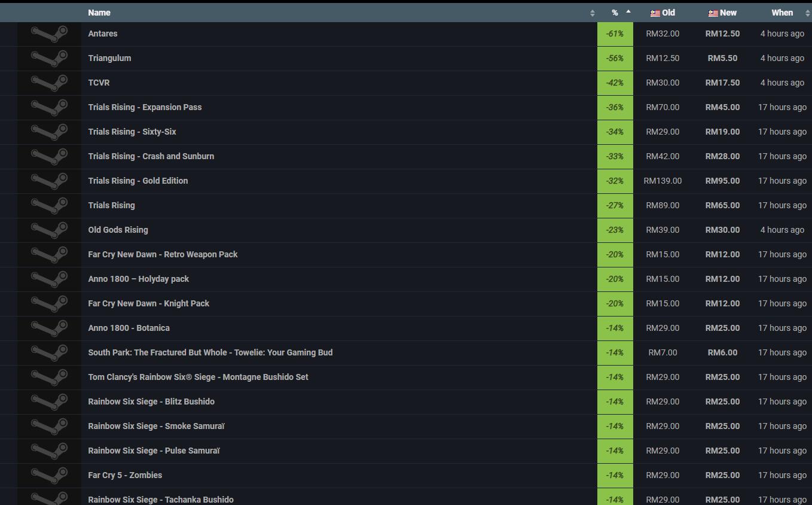Click the Steam icon in the TCVR row
Screen dimensions: 812x505
point(49,83)
